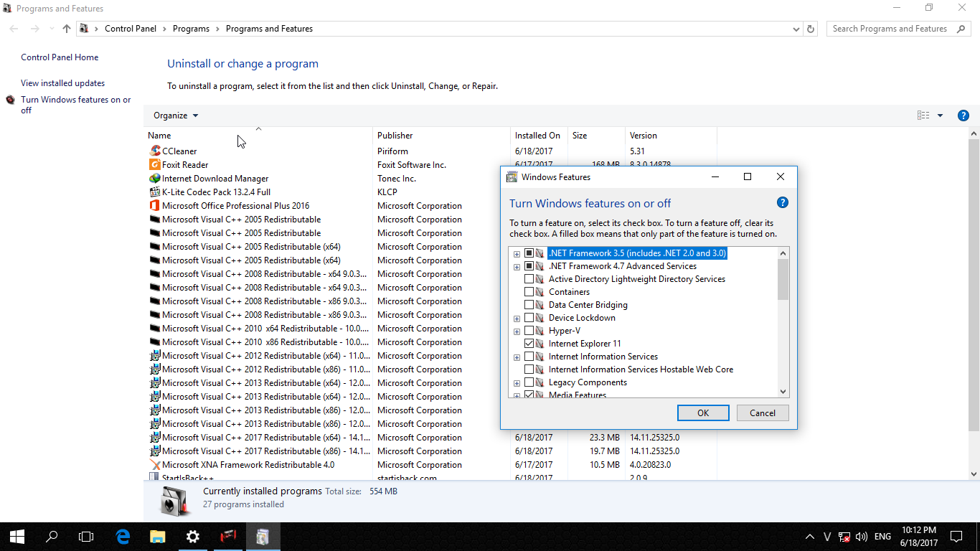Select Microsoft Visual C++ 2017 Redistributable (x64) row
The height and width of the screenshot is (551, 980).
click(x=430, y=438)
